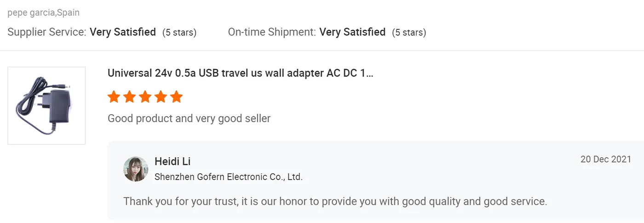
Task: Click the (5 stars) text after Supplier Service
Action: point(179,33)
